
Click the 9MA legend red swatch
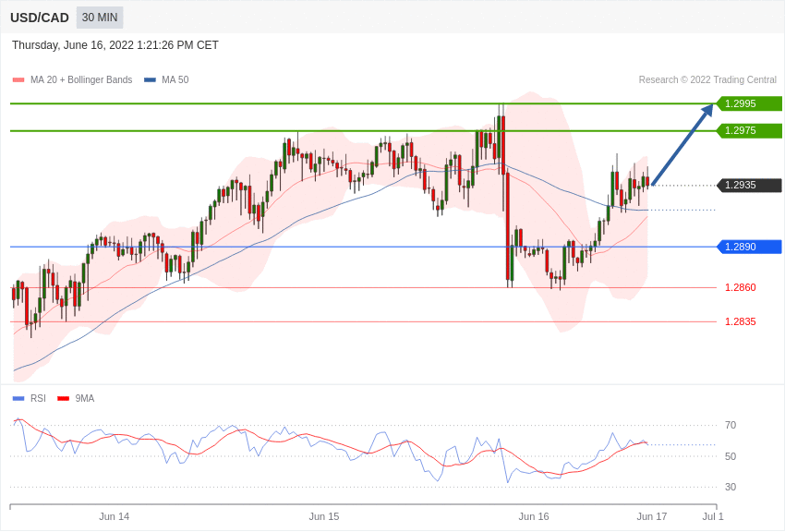pos(64,398)
